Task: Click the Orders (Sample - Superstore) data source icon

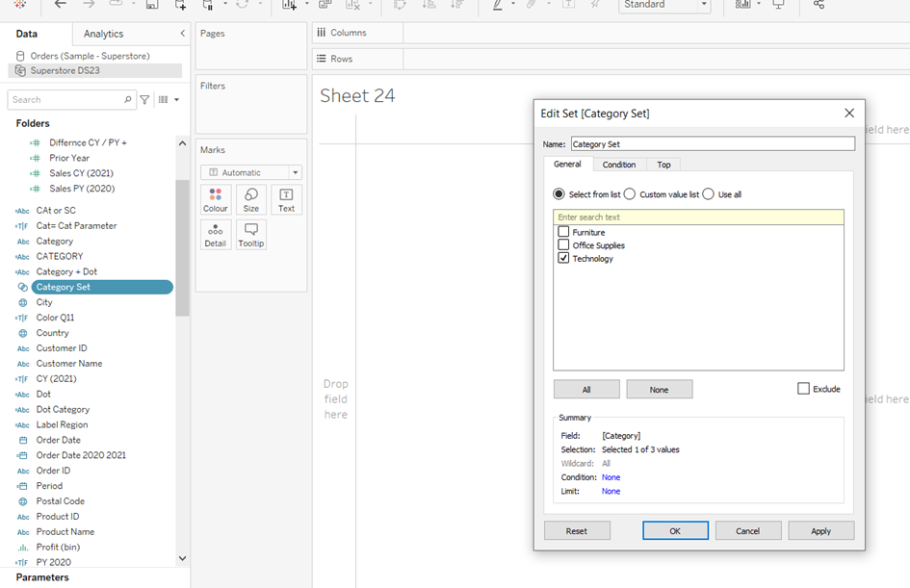Action: click(x=20, y=56)
